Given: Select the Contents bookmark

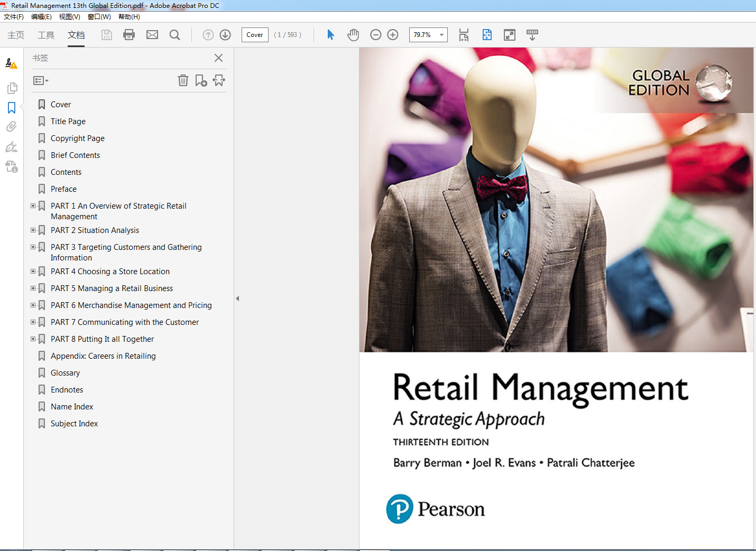Looking at the screenshot, I should point(66,172).
